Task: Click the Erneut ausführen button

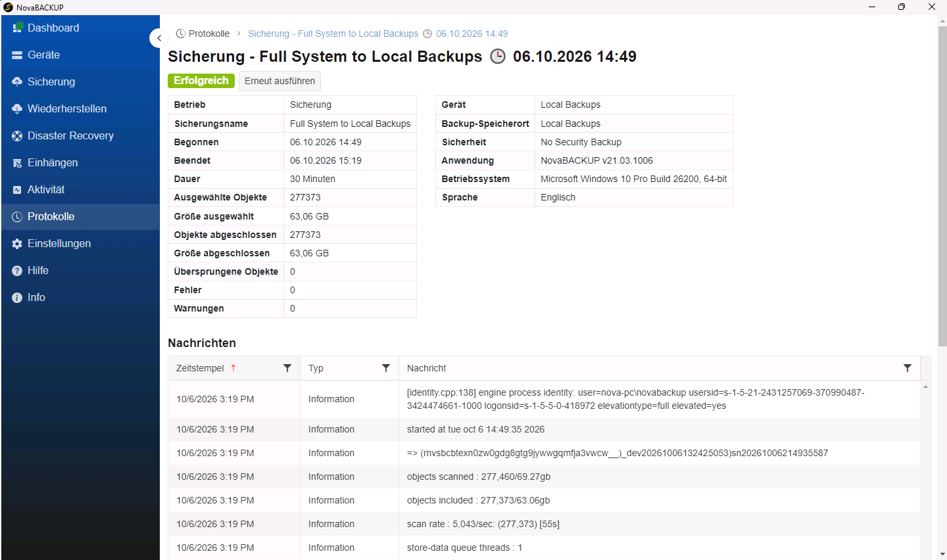Action: tap(279, 81)
